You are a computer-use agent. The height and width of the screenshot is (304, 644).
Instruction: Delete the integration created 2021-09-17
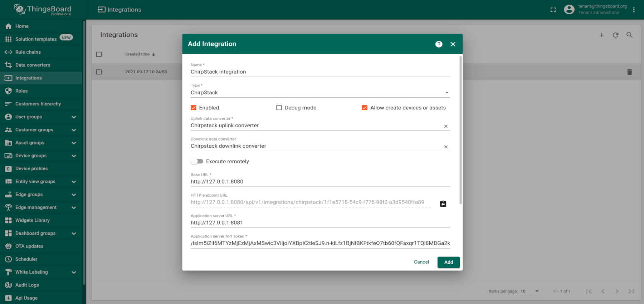tap(630, 72)
